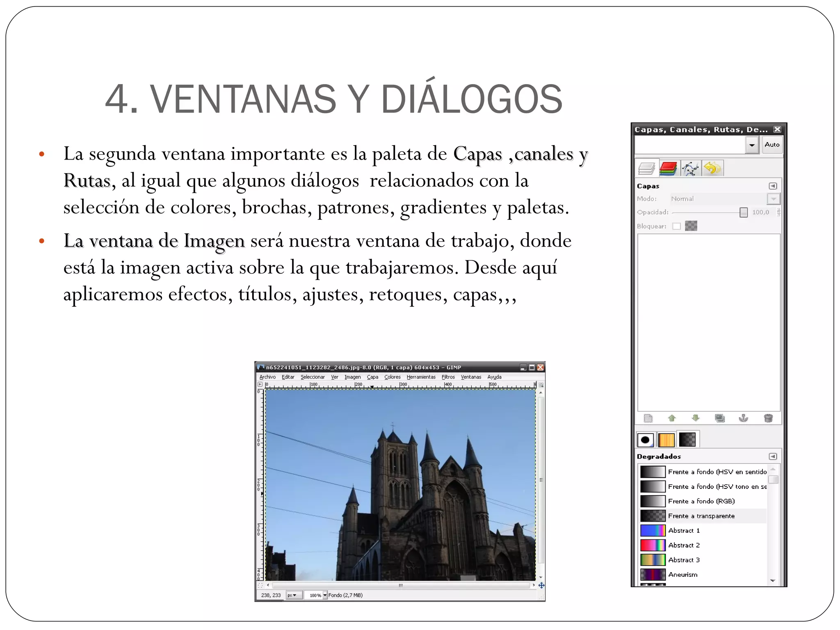
Task: Switch to the Patterns tab icon
Action: click(x=666, y=440)
